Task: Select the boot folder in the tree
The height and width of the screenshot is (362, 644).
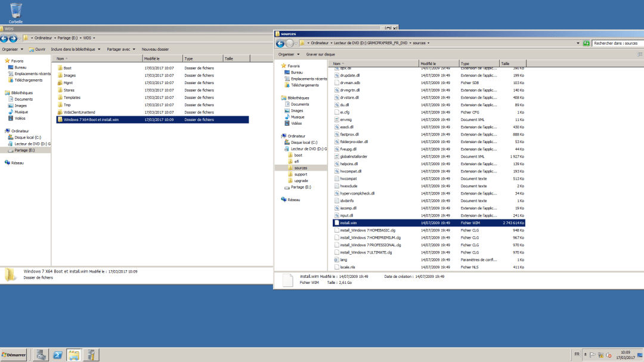Action: pyautogui.click(x=298, y=155)
